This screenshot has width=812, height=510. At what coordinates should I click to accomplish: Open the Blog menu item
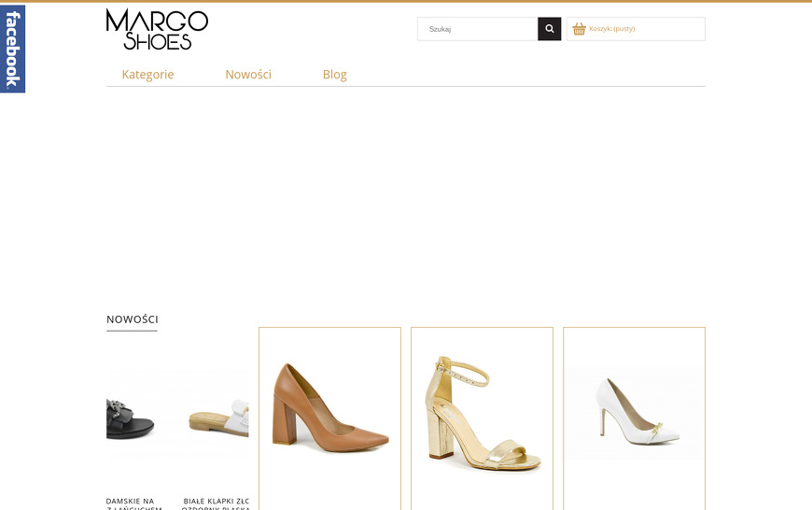coord(334,75)
